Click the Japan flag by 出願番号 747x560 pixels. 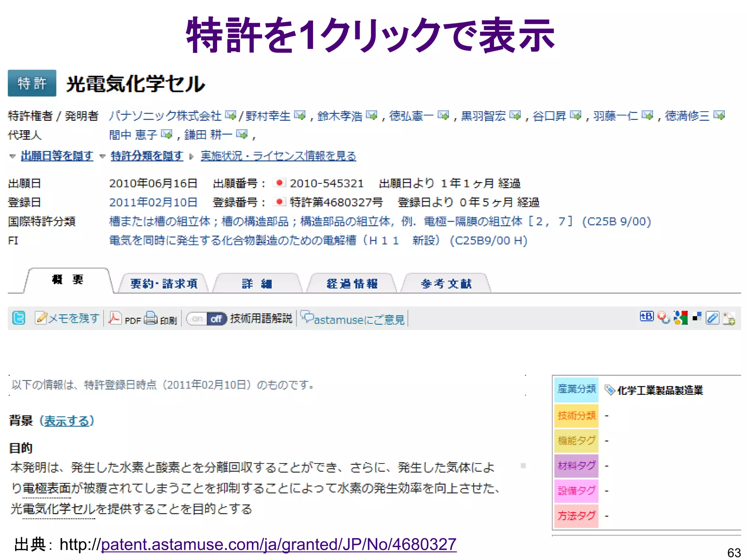pyautogui.click(x=279, y=183)
